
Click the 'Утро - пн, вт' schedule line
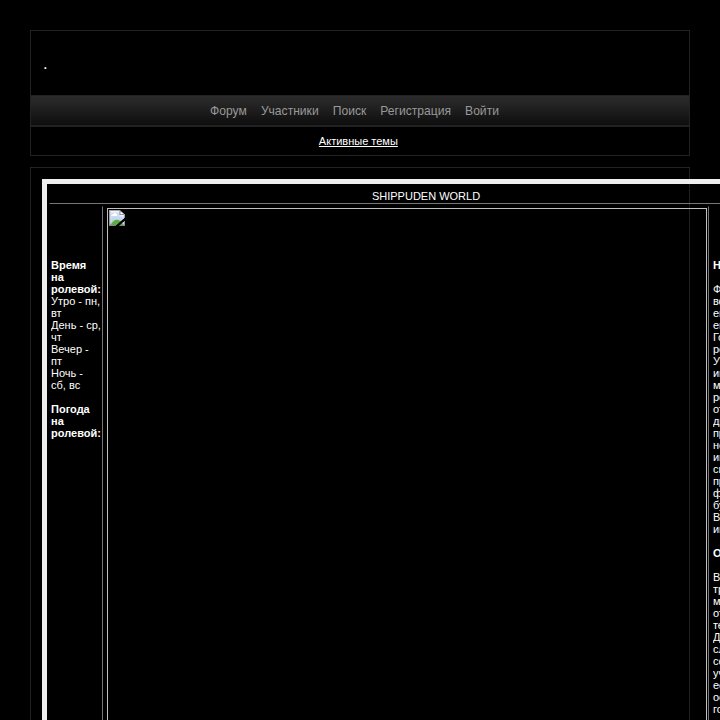[75, 307]
